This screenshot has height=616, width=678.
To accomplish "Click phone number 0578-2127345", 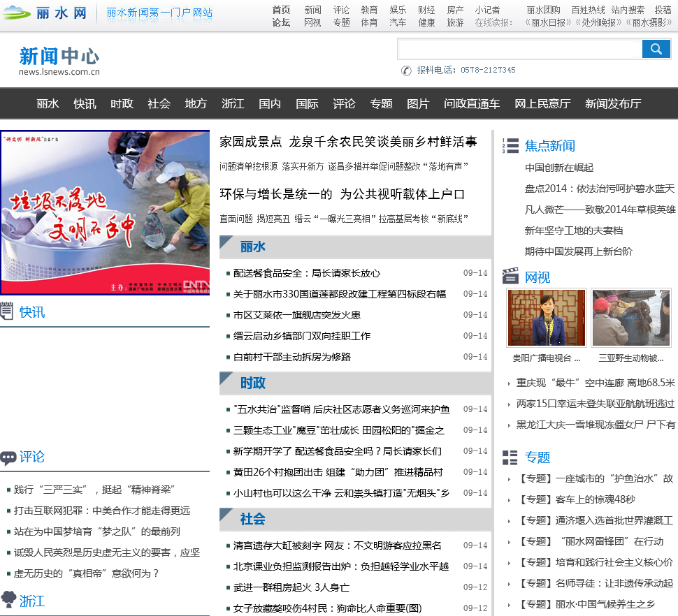I will tap(488, 70).
